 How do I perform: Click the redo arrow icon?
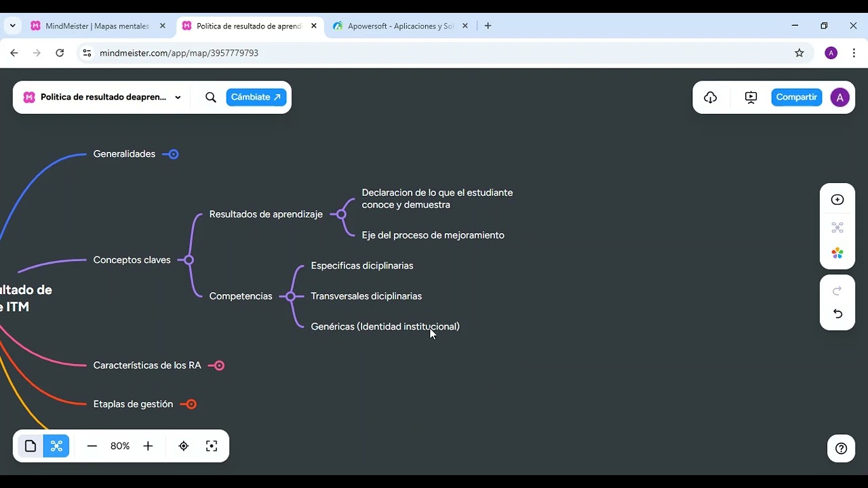[837, 291]
